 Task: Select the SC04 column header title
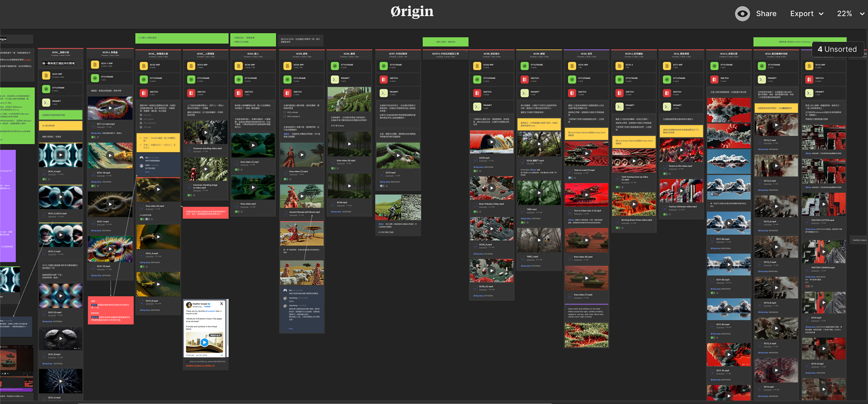coord(253,54)
